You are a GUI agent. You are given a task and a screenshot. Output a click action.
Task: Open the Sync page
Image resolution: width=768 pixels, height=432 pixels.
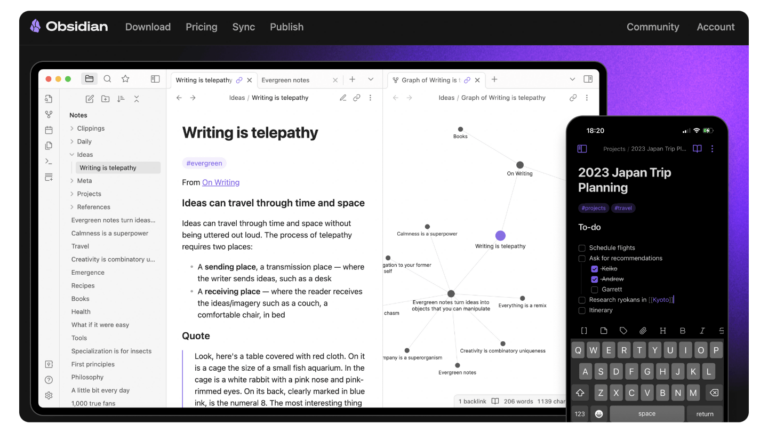tap(243, 27)
